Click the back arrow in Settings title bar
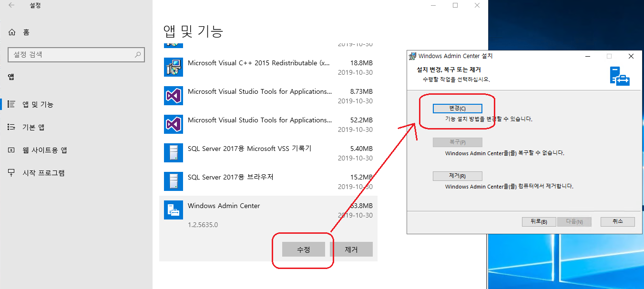The image size is (644, 289). [x=11, y=6]
